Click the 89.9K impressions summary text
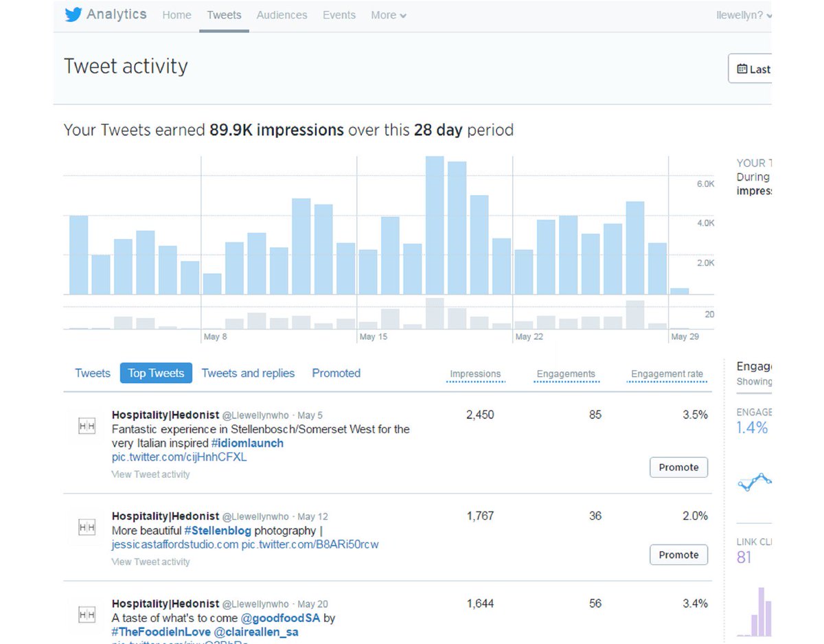The image size is (824, 644). (x=277, y=130)
